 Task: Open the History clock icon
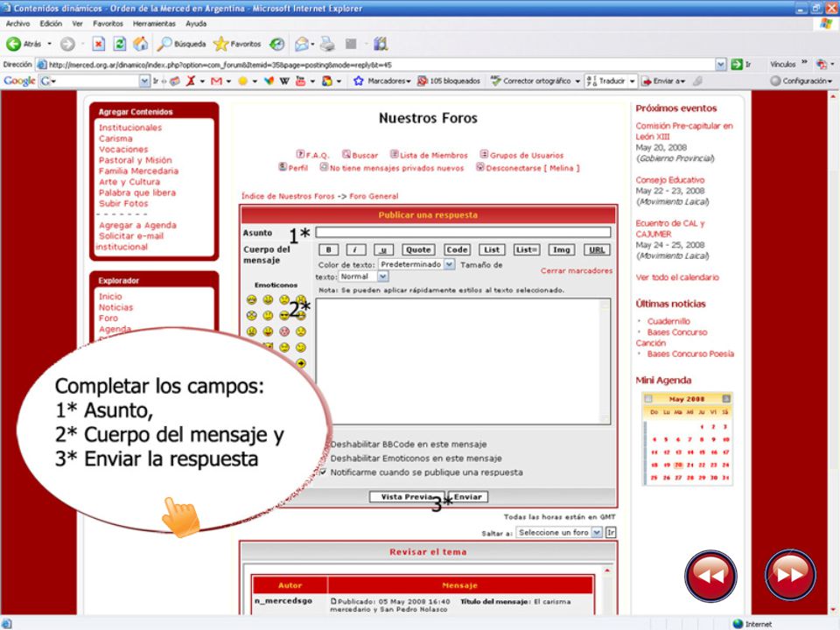pos(277,44)
